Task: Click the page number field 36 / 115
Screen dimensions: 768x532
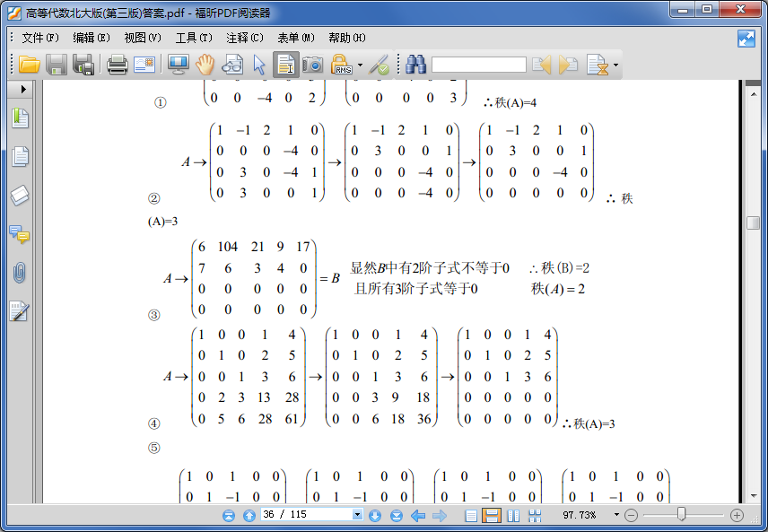Action: pyautogui.click(x=307, y=514)
